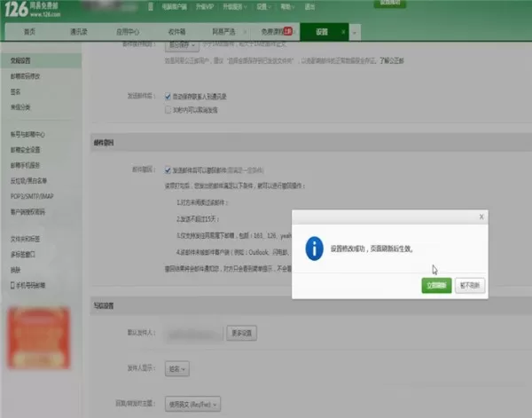Click the 126 NetEase mail logo
532x418 pixels.
pyautogui.click(x=33, y=10)
